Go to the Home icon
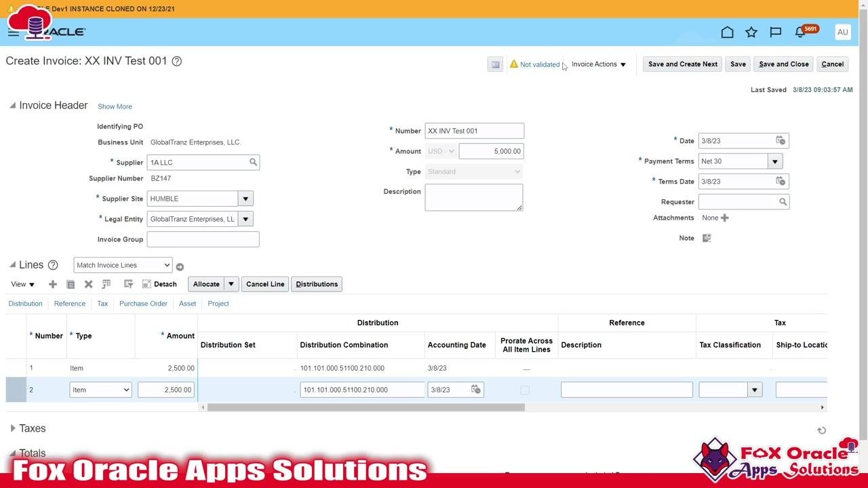 727,32
